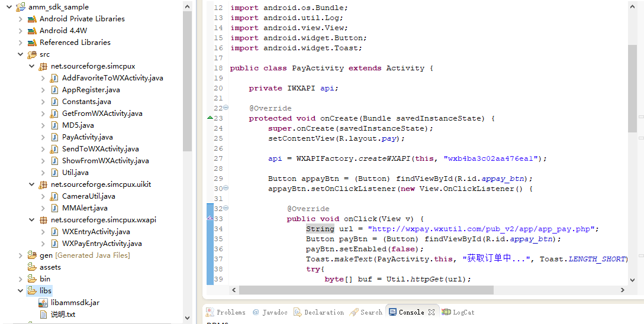The image size is (644, 324).
Task: Collapse net.sourceforge.simcpux package
Action: 31,66
